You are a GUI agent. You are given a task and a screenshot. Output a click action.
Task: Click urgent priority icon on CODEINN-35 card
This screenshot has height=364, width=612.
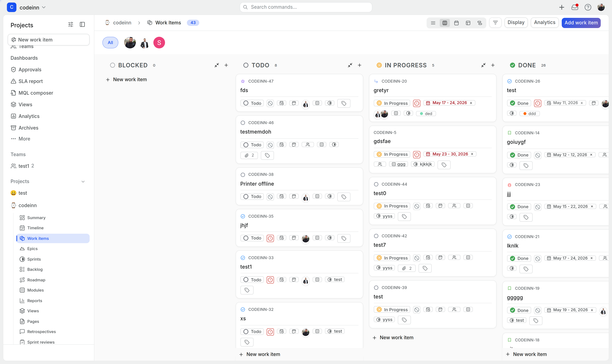[270, 238]
